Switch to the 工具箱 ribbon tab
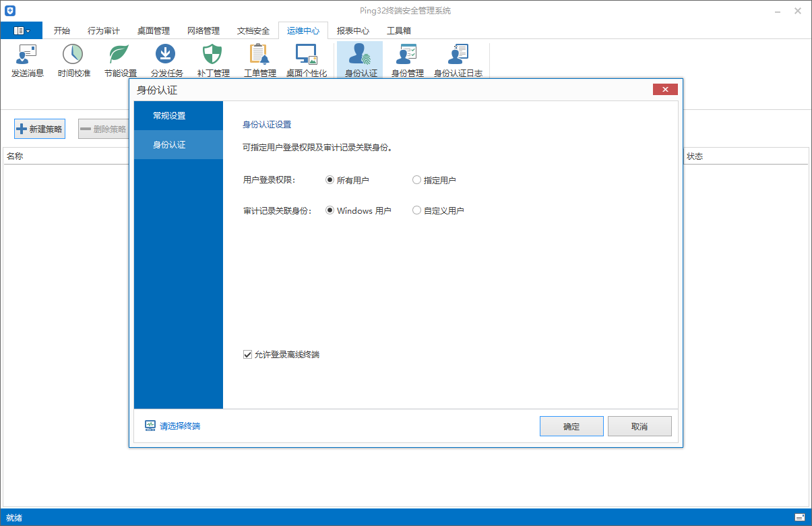 tap(399, 30)
